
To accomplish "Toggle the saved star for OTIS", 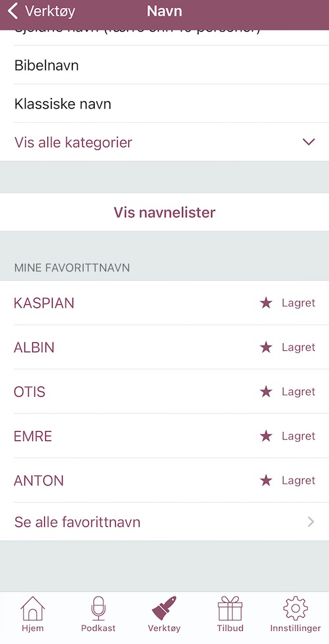I will click(x=266, y=392).
